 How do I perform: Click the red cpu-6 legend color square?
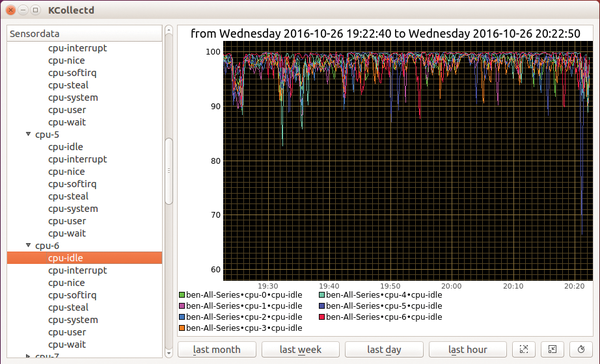coord(322,317)
